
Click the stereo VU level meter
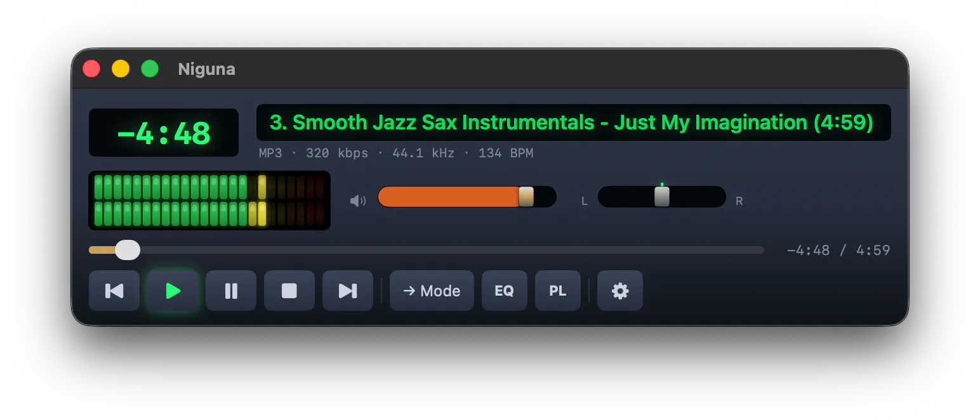point(209,200)
